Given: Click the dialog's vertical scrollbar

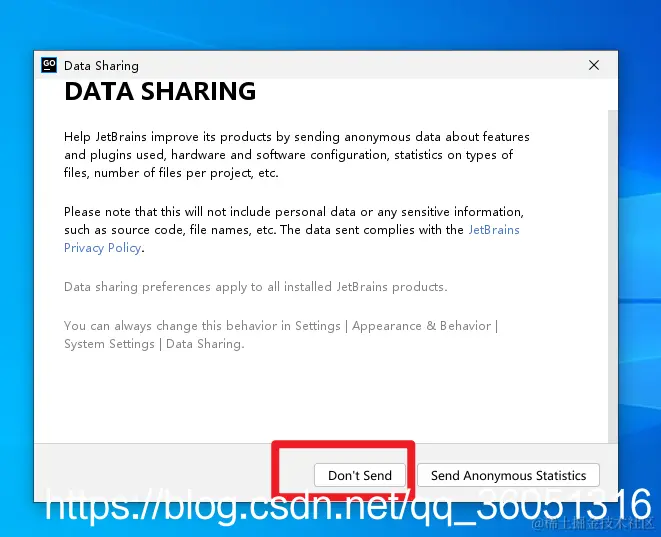Looking at the screenshot, I should 613,276.
